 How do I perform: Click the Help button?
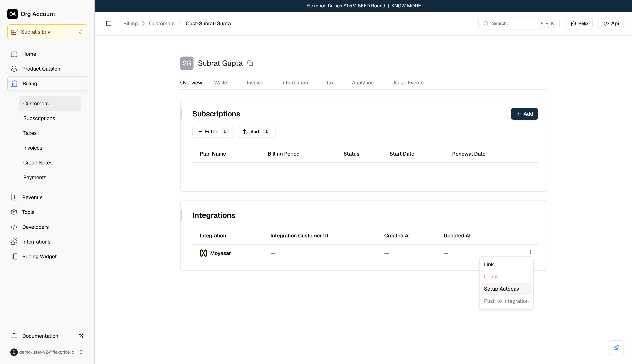[x=579, y=23]
